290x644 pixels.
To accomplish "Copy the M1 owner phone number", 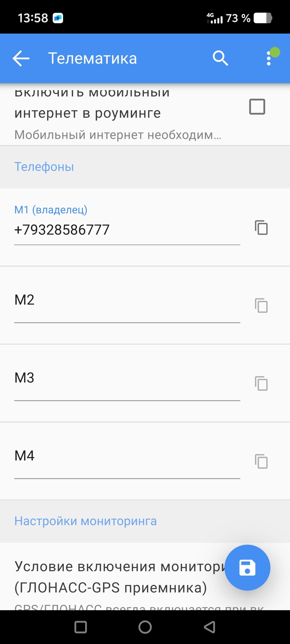I will (261, 228).
